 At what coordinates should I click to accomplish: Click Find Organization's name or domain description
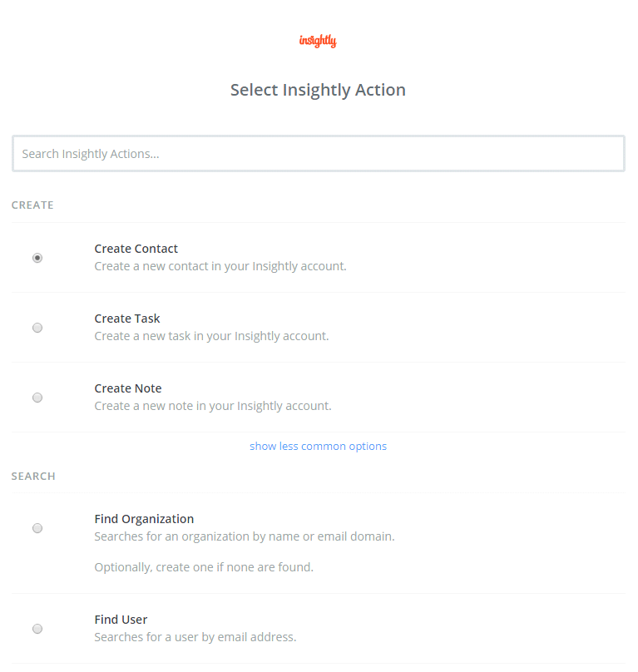245,537
